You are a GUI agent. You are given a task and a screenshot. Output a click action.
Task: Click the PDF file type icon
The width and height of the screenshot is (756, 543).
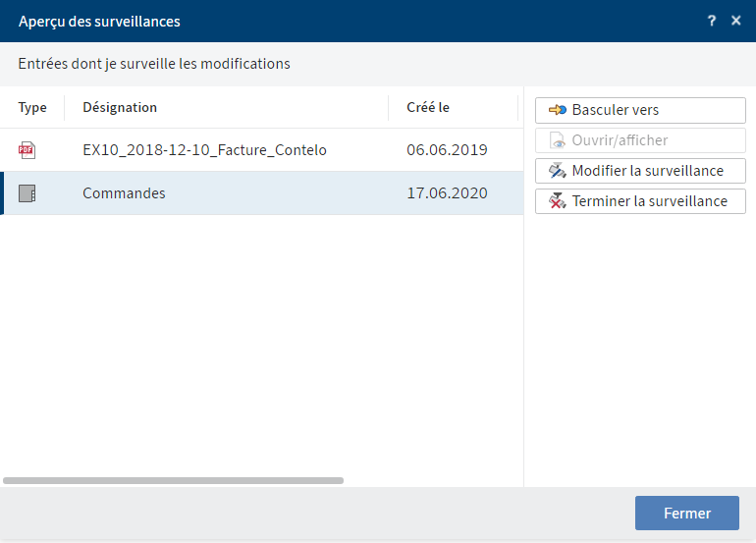[27, 150]
